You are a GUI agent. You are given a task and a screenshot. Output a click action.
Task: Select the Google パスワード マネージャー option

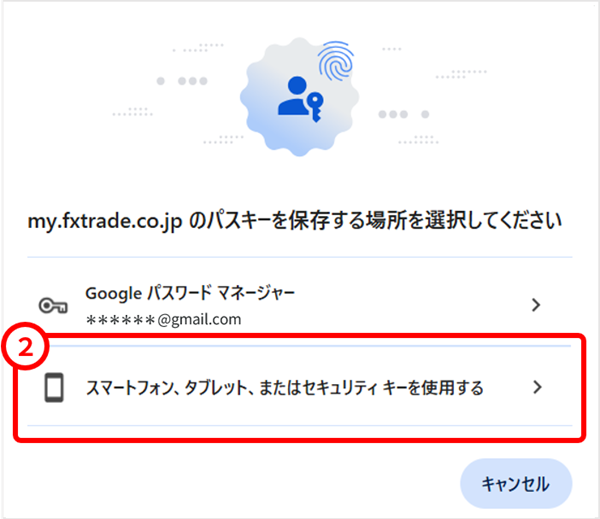pos(300,305)
